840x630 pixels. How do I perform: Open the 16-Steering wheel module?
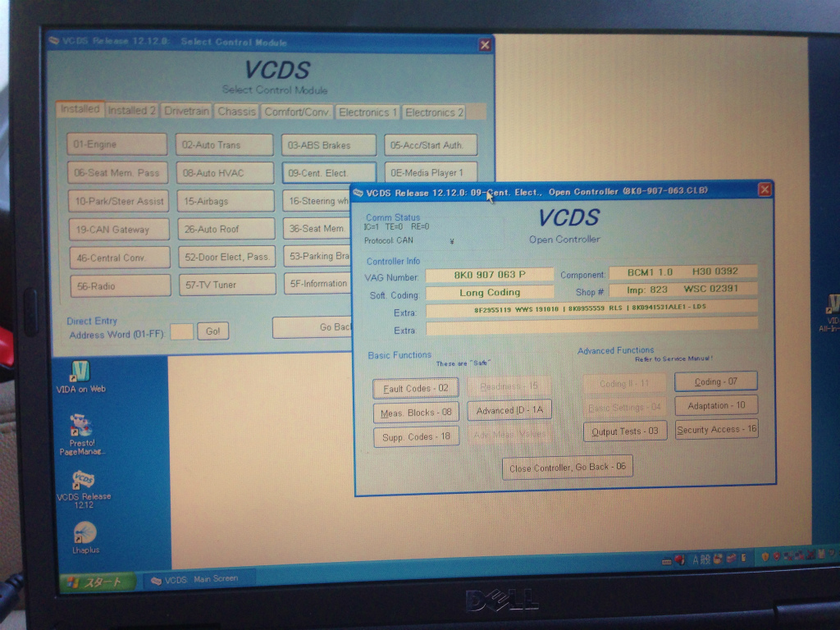(x=317, y=201)
